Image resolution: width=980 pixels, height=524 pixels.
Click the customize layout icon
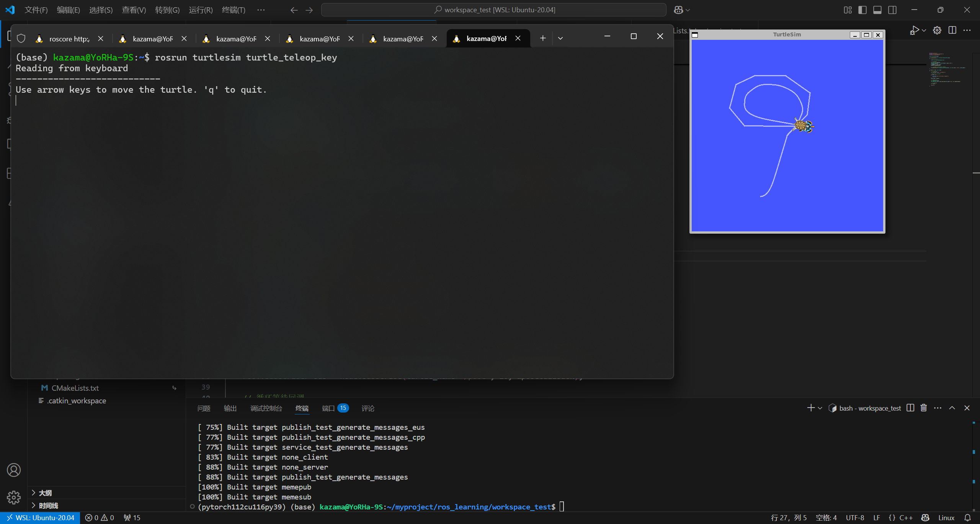tap(848, 10)
